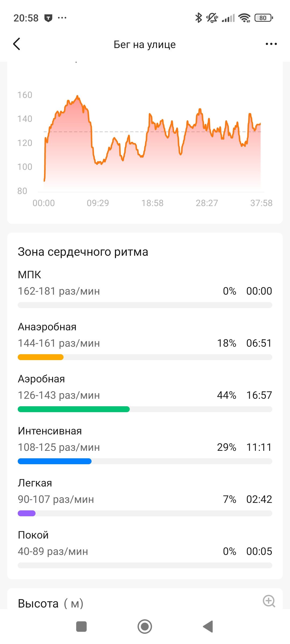
Task: Tap the Wi-Fi status bar icon
Action: tap(244, 18)
